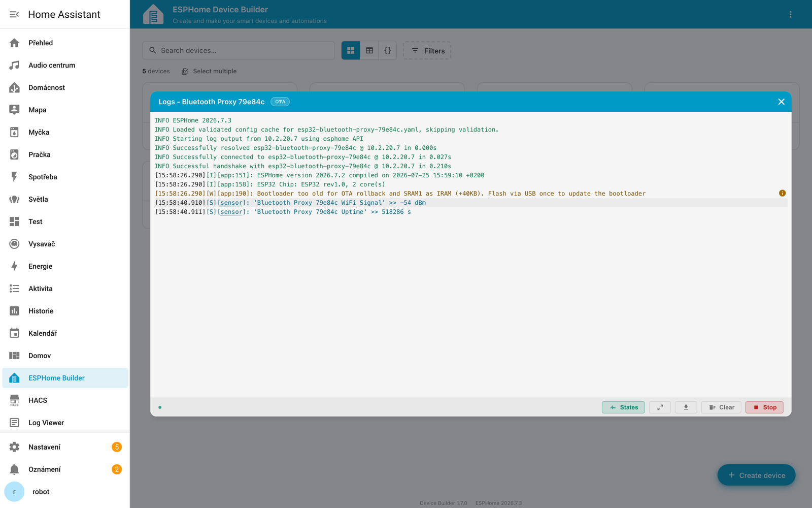The image size is (812, 508).
Task: Click the OTA badge in the logs title
Action: tap(280, 102)
